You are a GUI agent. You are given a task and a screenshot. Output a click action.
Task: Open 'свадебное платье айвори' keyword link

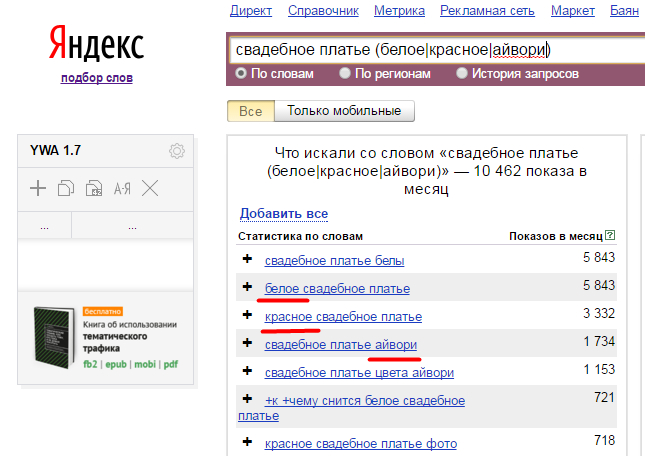point(340,345)
